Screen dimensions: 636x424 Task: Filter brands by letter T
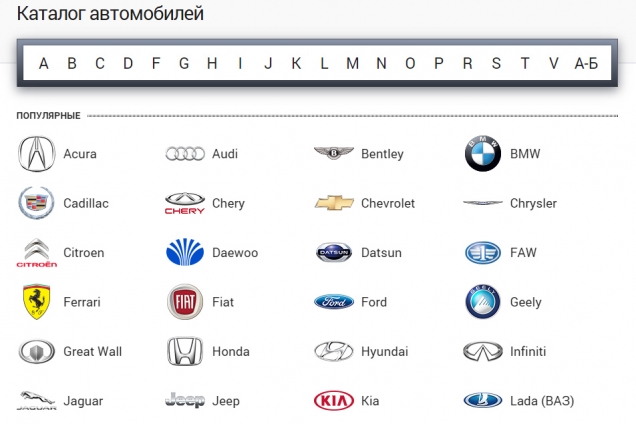pos(525,63)
